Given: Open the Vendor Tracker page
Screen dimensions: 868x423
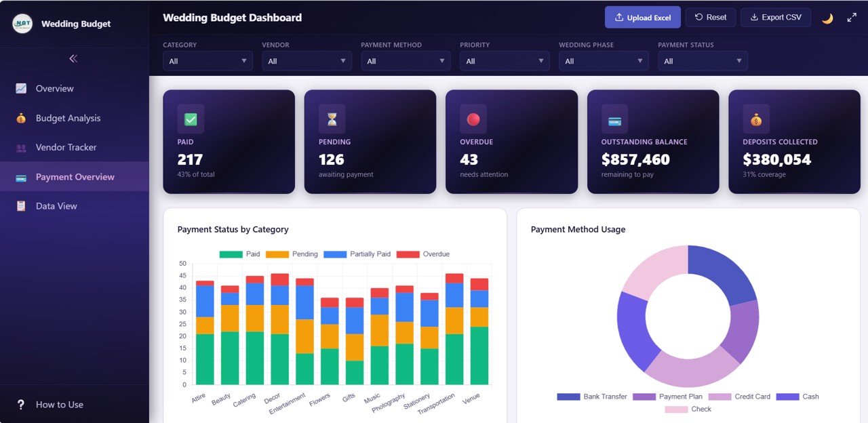Looking at the screenshot, I should point(66,147).
